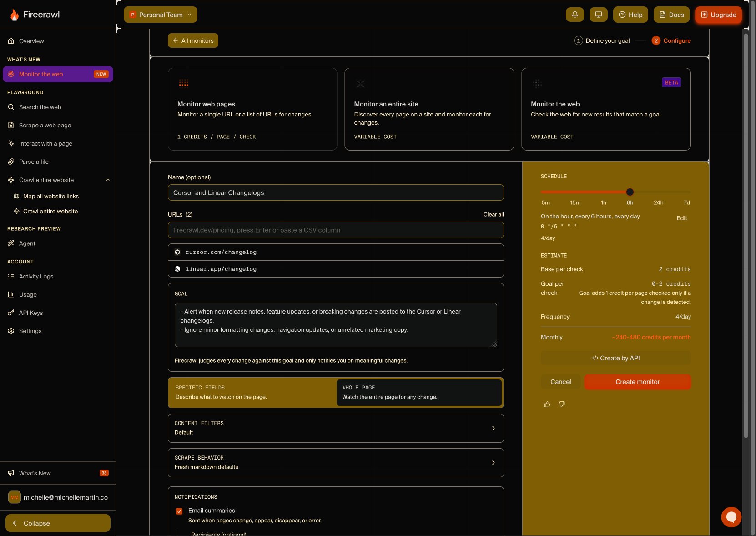Set schedule to 7d mark
This screenshot has height=536, width=756.
tap(686, 202)
